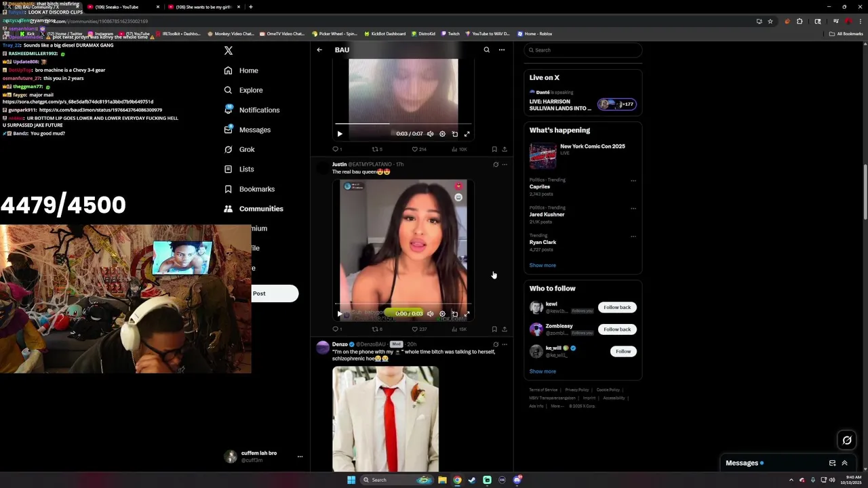Open new browser tab

(251, 7)
